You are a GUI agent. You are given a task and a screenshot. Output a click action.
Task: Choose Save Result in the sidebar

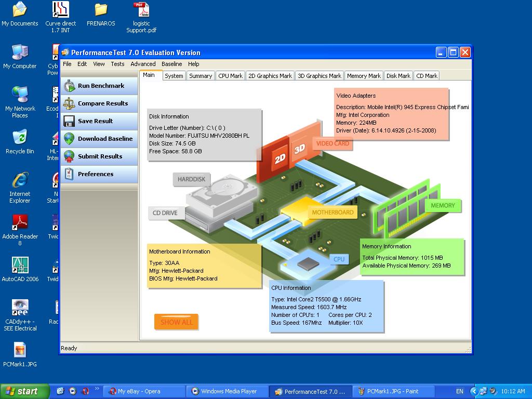click(x=99, y=121)
